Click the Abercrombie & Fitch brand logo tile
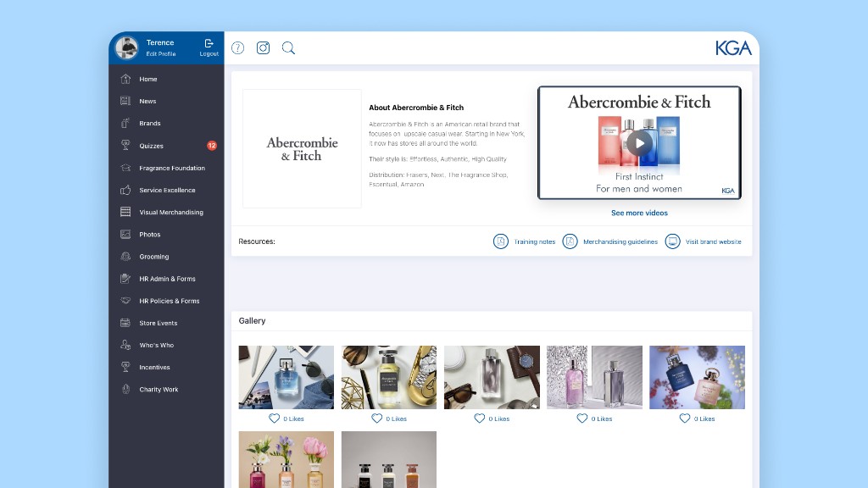The width and height of the screenshot is (868, 488). 302,149
